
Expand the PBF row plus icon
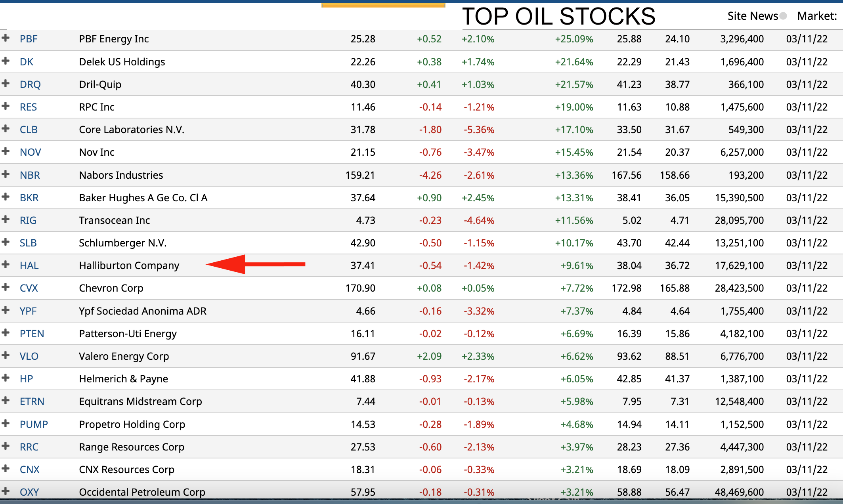pos(6,38)
